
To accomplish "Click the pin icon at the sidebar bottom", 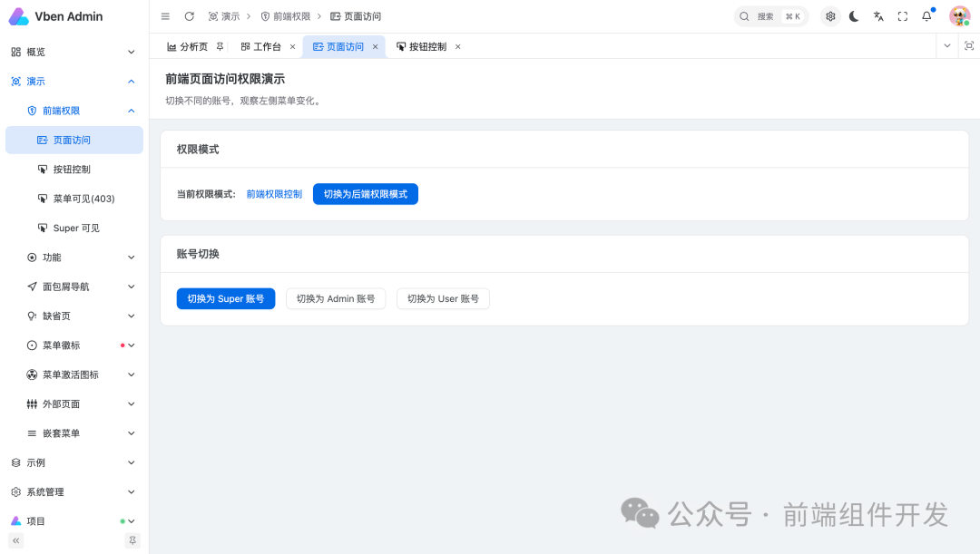I will coord(132,539).
